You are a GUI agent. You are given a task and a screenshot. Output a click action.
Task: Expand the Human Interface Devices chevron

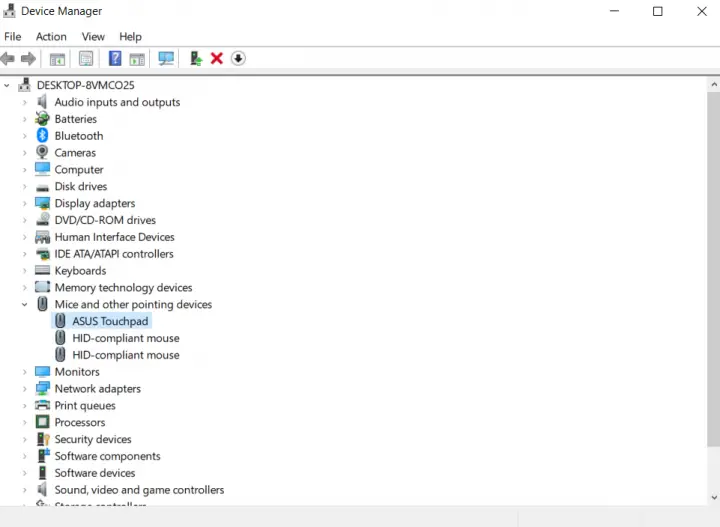(x=24, y=237)
